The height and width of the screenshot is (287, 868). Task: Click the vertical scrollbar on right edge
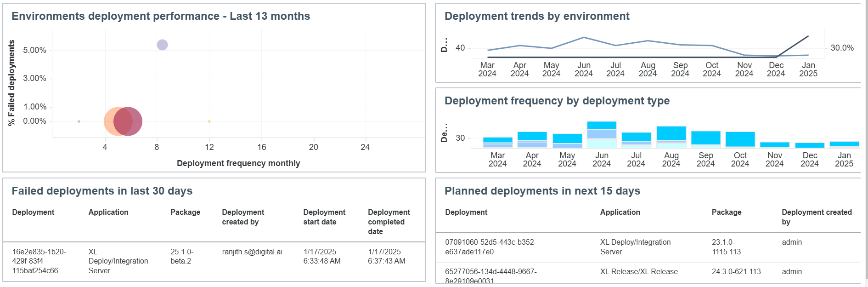click(865, 143)
